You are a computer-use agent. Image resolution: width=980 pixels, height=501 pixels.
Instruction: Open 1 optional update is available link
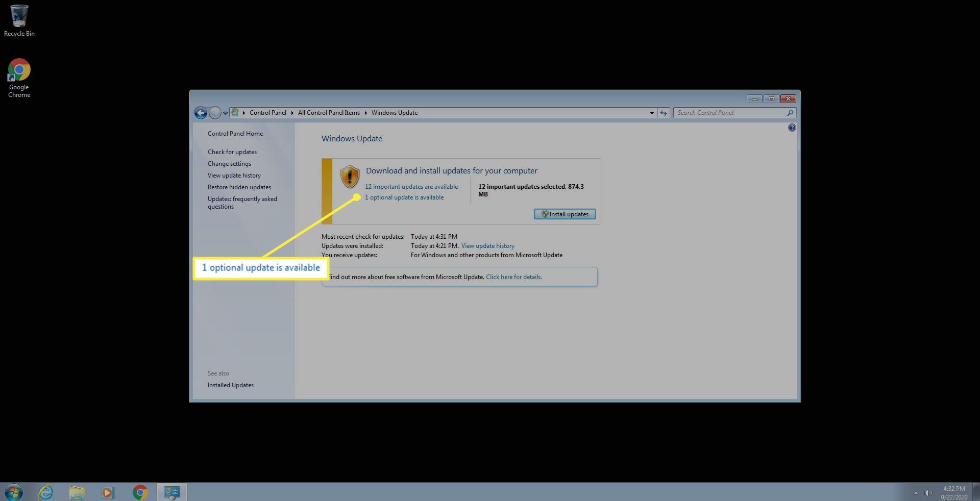click(x=404, y=197)
